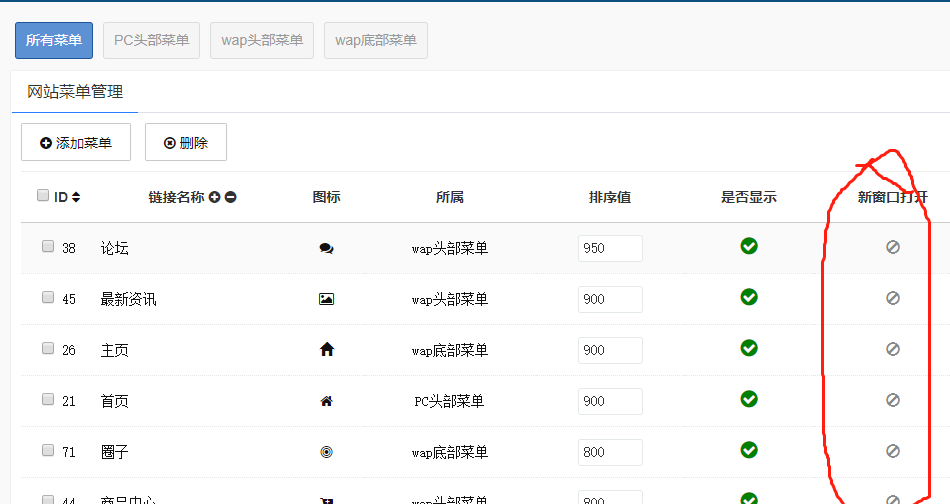Viewport: 950px width, 504px height.
Task: Expand all with plus icon beside 链接名称
Action: [x=214, y=198]
